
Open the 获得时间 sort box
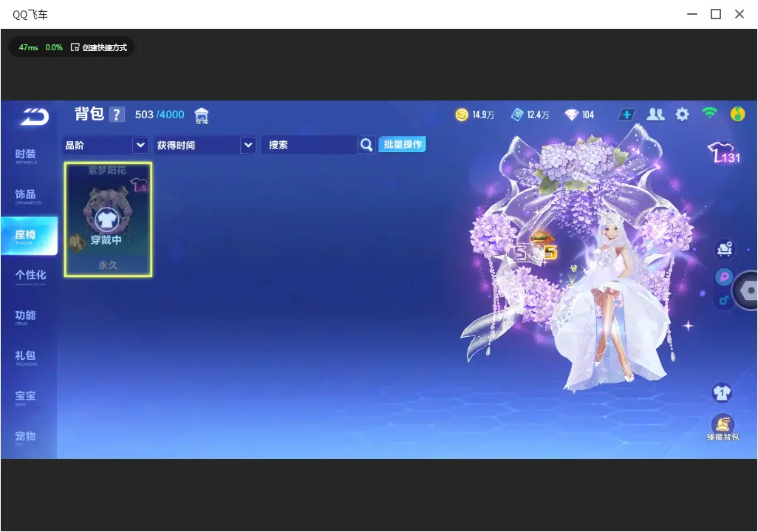[x=205, y=145]
